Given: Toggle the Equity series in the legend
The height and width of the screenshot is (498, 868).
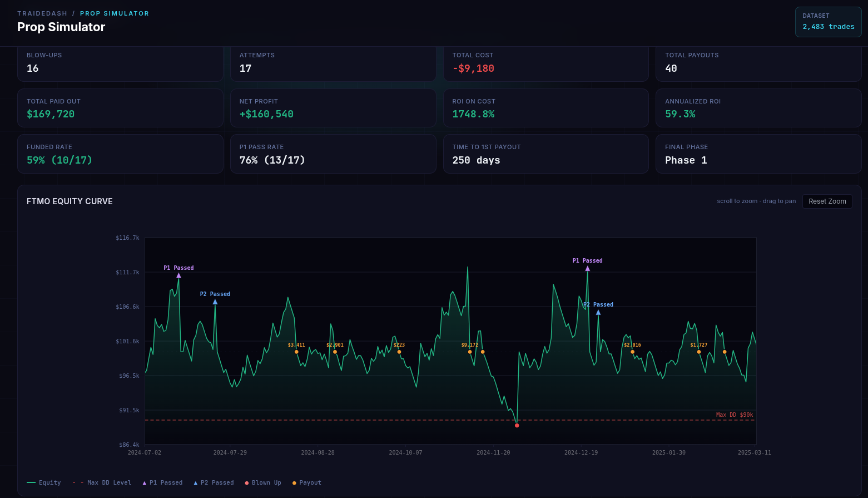Looking at the screenshot, I should click(x=44, y=483).
